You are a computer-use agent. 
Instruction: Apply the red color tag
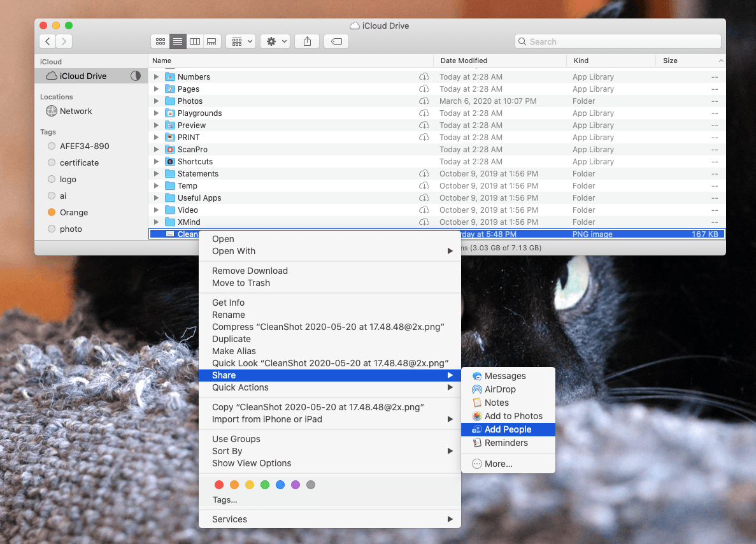pos(219,485)
